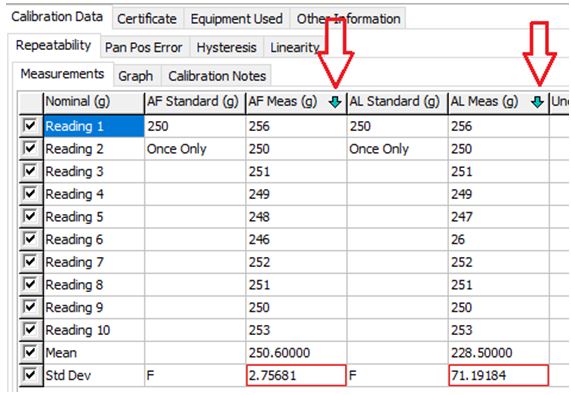Switch to the Certificate tab
Screen dimensions: 571x395
(147, 19)
